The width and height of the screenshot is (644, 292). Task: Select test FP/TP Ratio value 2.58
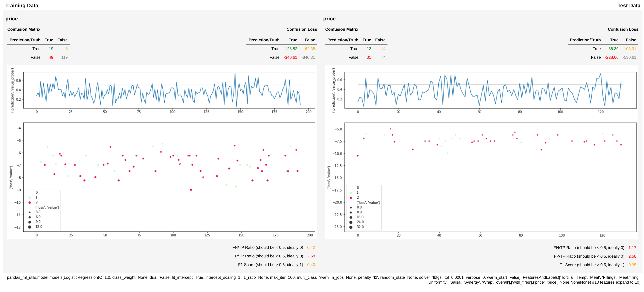[632, 256]
